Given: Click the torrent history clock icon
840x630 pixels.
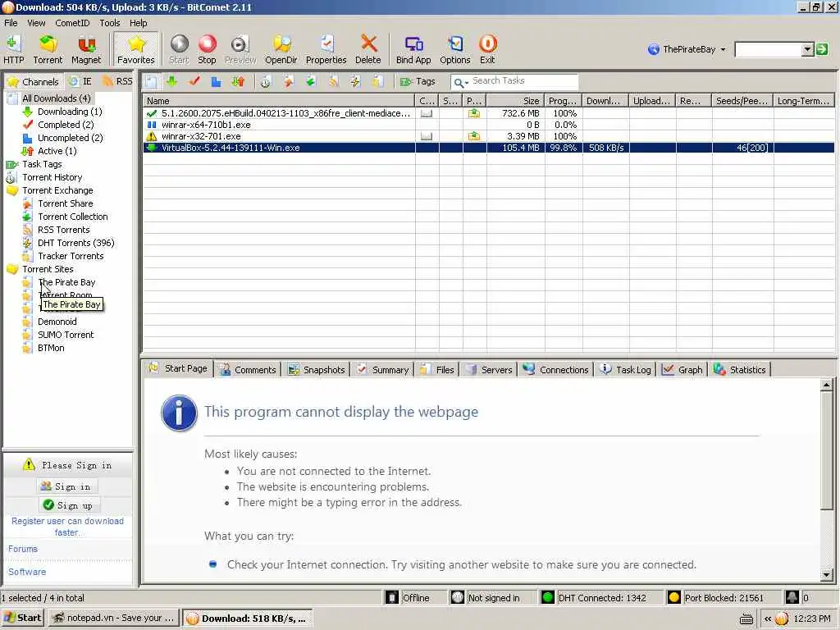Looking at the screenshot, I should coord(266,81).
